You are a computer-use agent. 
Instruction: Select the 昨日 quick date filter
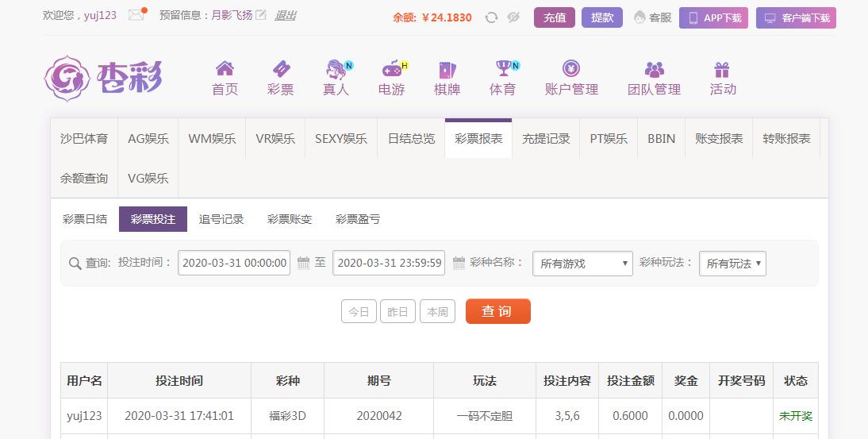pyautogui.click(x=398, y=312)
